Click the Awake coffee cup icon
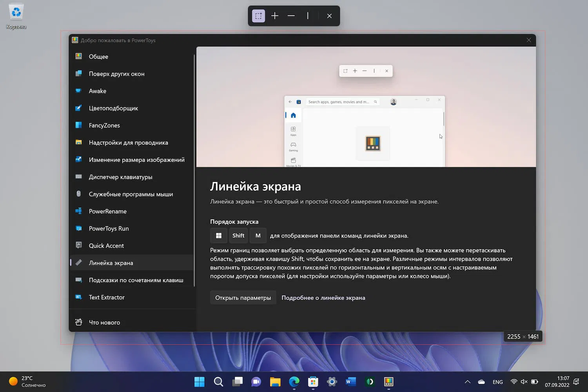The image size is (588, 392). pyautogui.click(x=79, y=91)
